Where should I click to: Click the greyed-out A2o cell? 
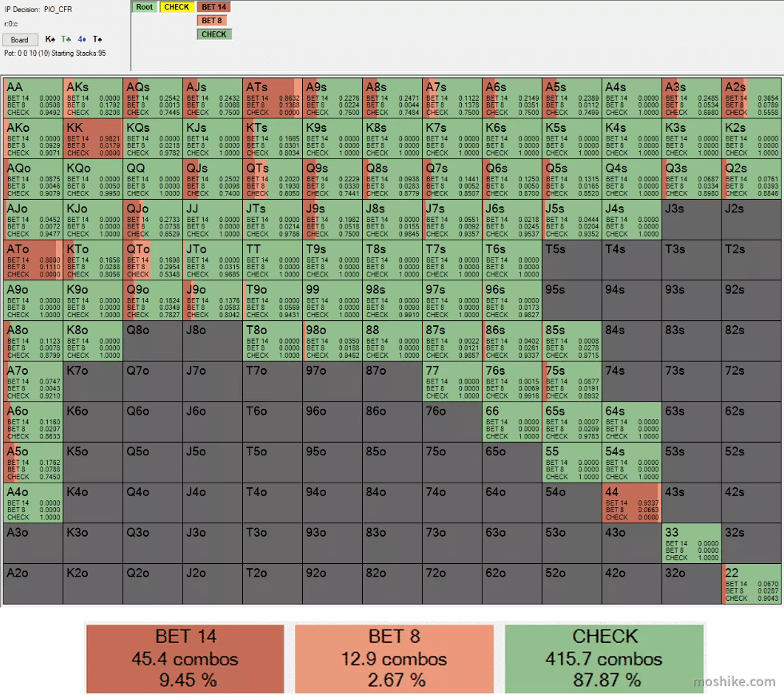coord(34,584)
